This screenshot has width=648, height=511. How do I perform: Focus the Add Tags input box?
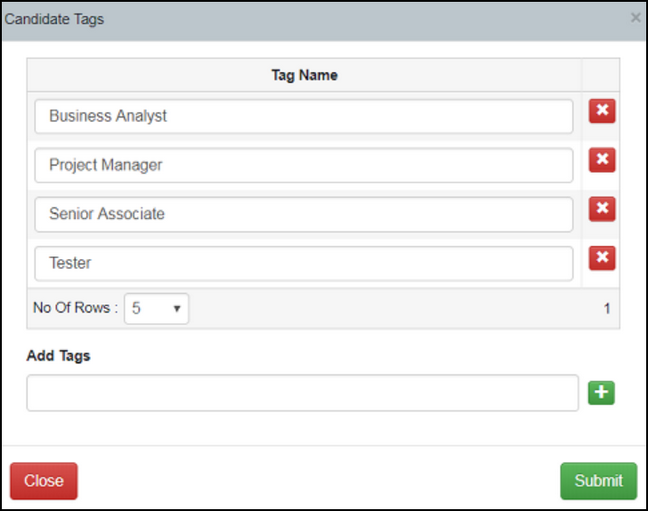tap(303, 393)
